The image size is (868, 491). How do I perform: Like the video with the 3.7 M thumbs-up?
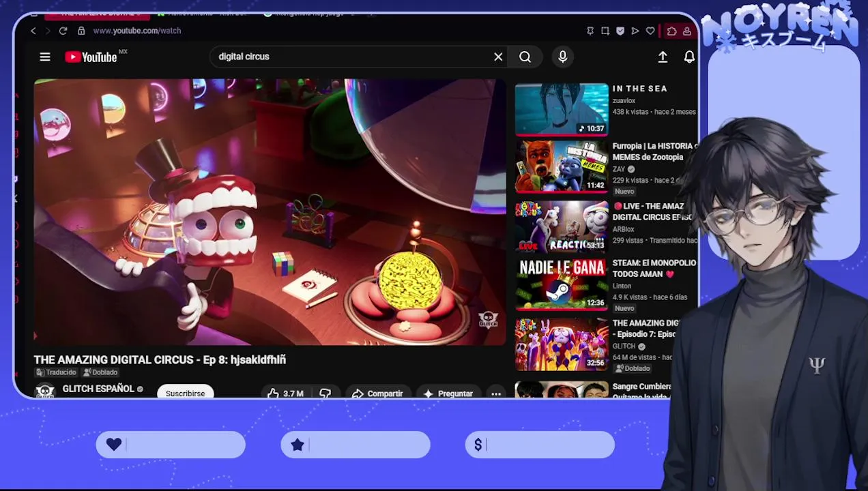[x=285, y=393]
